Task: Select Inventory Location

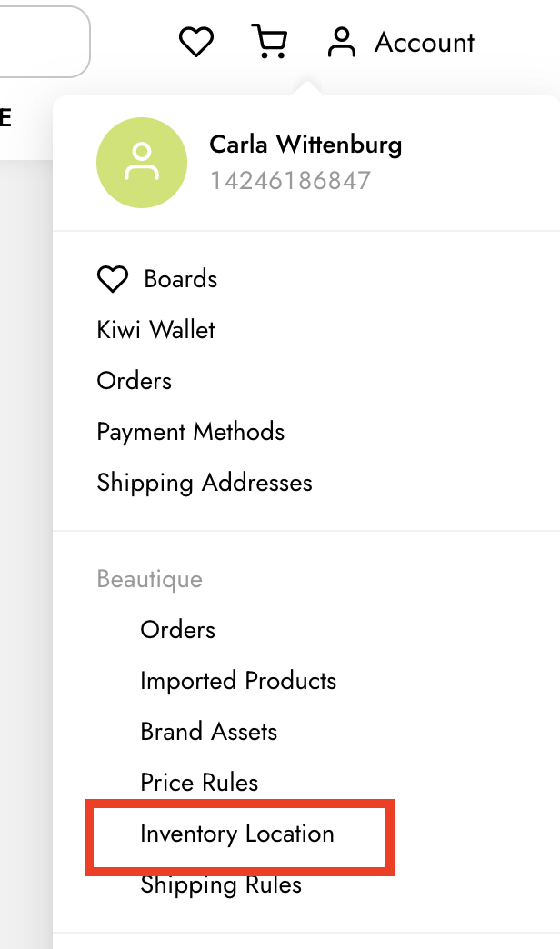Action: pos(237,834)
